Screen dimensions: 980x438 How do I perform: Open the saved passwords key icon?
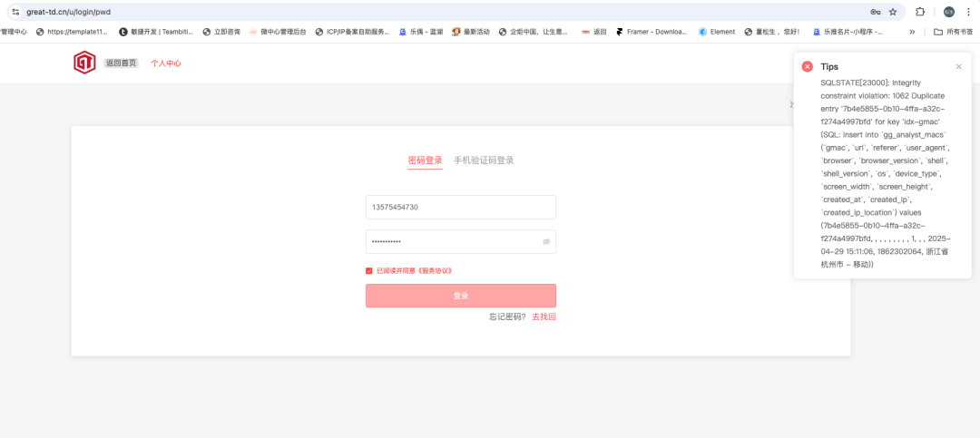[875, 11]
